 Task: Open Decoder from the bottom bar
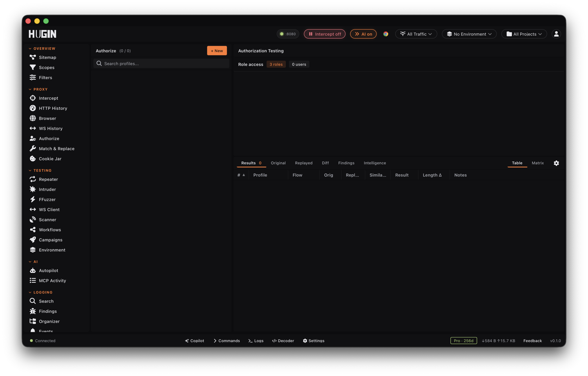283,341
